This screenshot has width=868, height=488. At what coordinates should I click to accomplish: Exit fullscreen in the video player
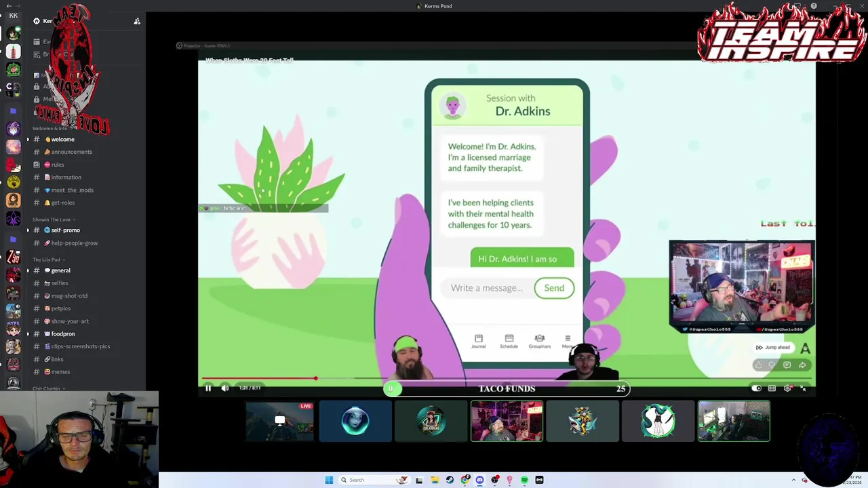[803, 388]
